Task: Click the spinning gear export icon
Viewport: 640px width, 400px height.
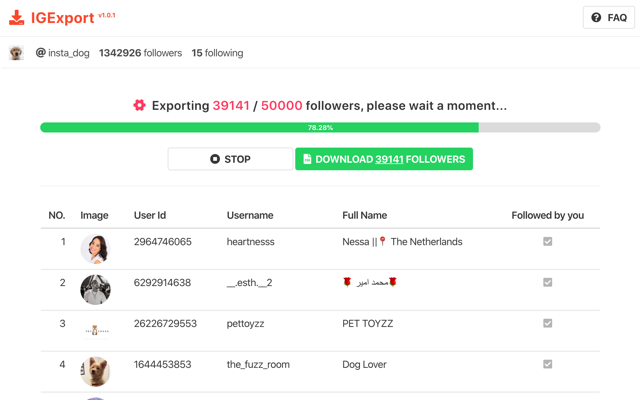Action: [x=140, y=105]
